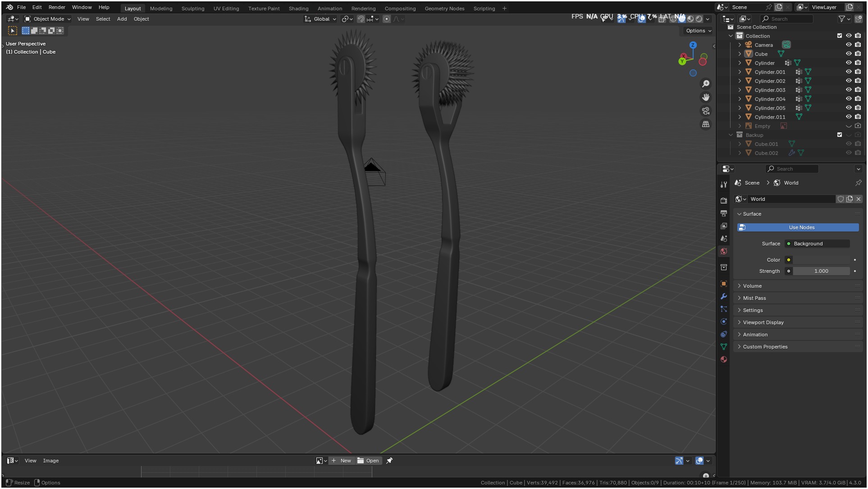868x489 pixels.
Task: Open the Modifiers wrench properties tab
Action: coord(724,296)
